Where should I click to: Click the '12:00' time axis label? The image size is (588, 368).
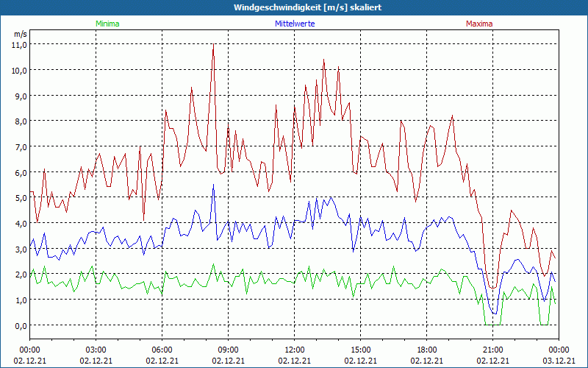(x=295, y=350)
